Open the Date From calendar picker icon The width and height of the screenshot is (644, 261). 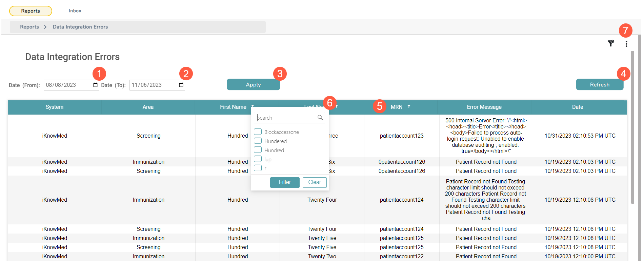click(x=95, y=85)
